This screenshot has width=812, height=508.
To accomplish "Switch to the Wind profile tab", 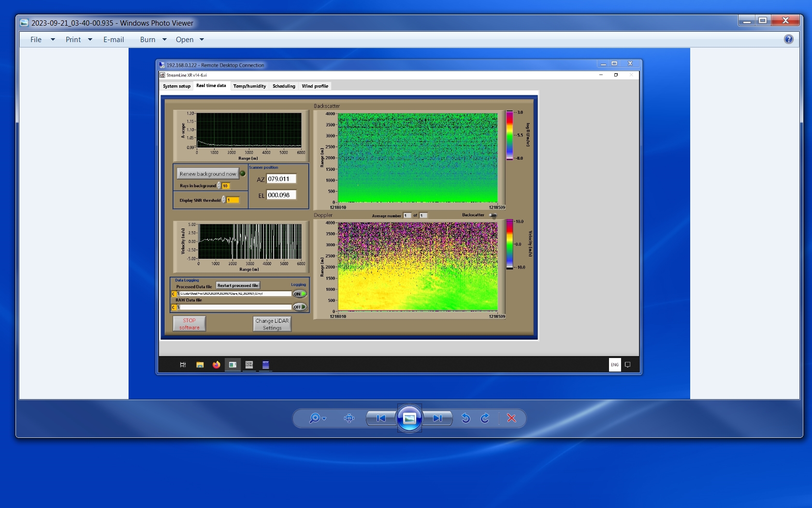I will pyautogui.click(x=315, y=86).
